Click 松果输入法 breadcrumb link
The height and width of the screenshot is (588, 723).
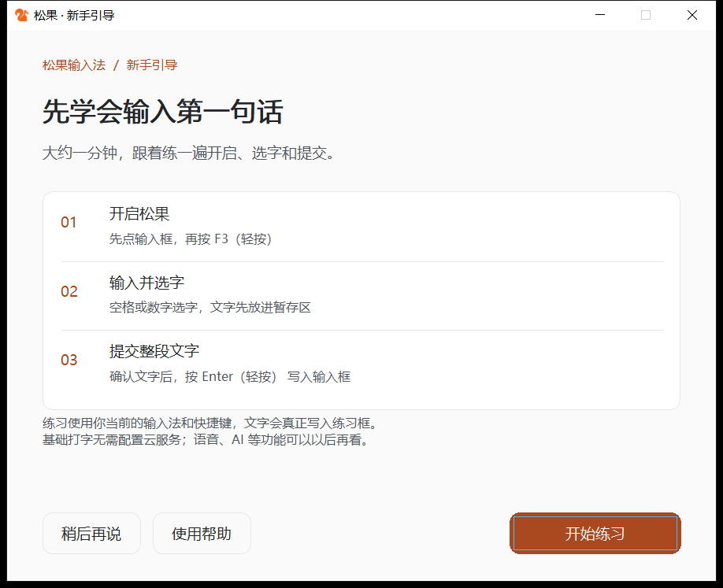(74, 65)
